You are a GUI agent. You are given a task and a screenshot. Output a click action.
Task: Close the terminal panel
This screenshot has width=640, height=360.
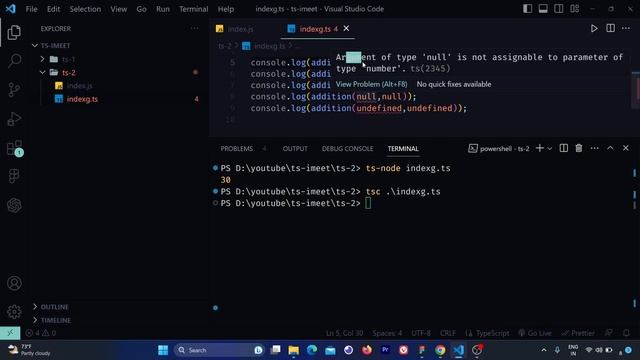626,148
